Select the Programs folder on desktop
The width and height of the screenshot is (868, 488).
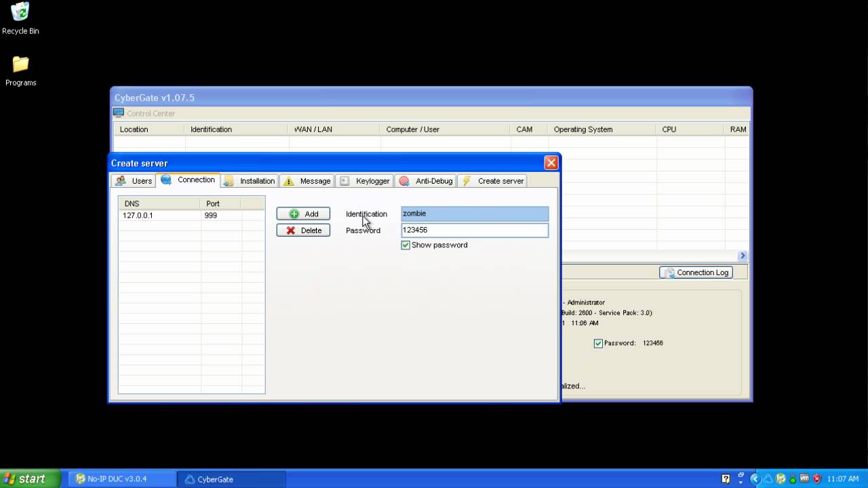(21, 71)
